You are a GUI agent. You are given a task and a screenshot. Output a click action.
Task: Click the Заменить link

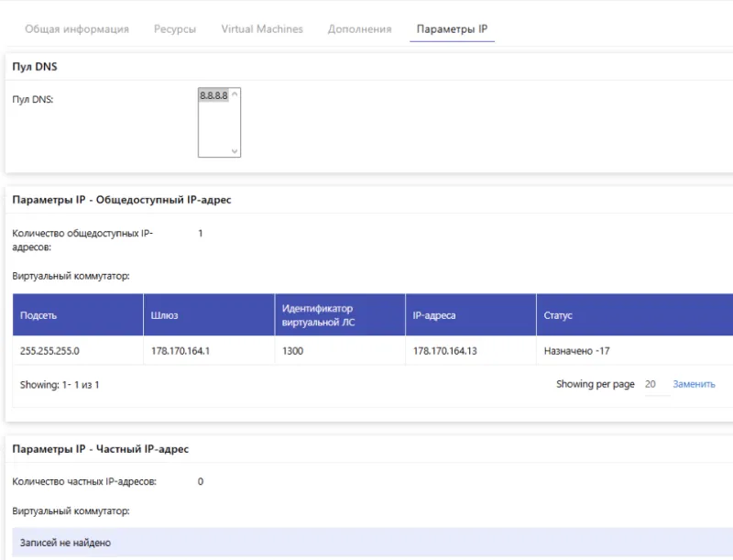click(694, 385)
